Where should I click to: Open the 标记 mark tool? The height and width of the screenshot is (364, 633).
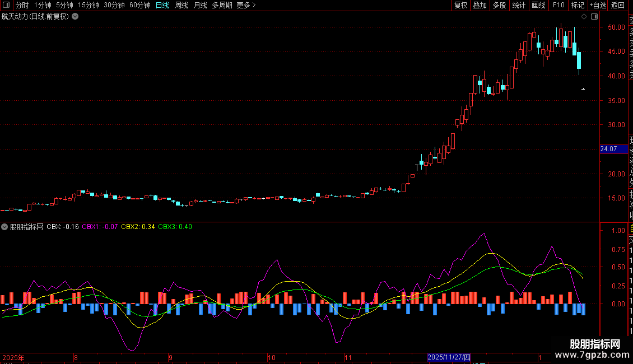[x=578, y=5]
